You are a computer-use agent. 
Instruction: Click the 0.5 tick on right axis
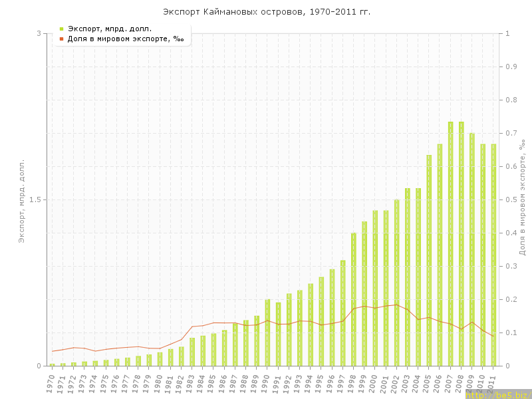[x=513, y=199]
